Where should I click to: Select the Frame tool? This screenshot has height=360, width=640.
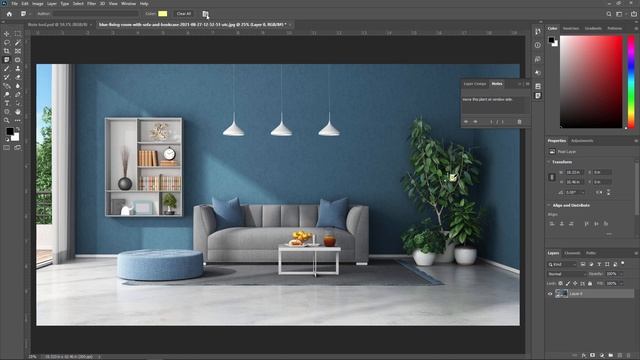tap(18, 51)
